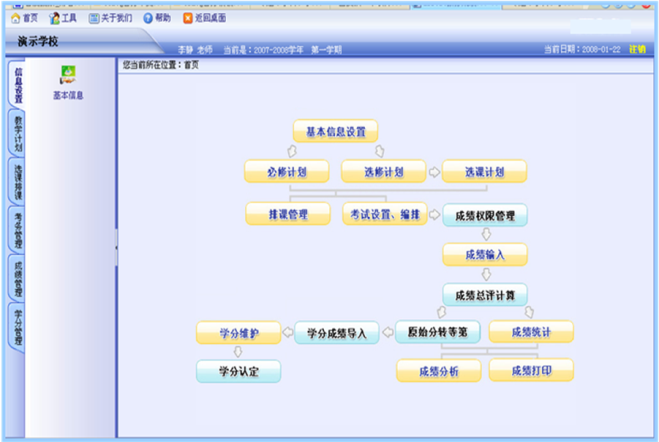The width and height of the screenshot is (659, 442).
Task: Click the 成绩输入 flowchart button
Action: (x=485, y=254)
